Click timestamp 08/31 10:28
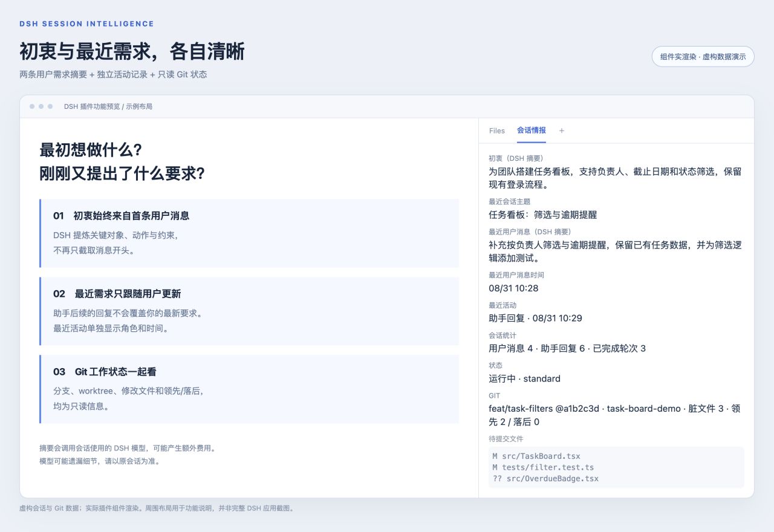 [513, 288]
